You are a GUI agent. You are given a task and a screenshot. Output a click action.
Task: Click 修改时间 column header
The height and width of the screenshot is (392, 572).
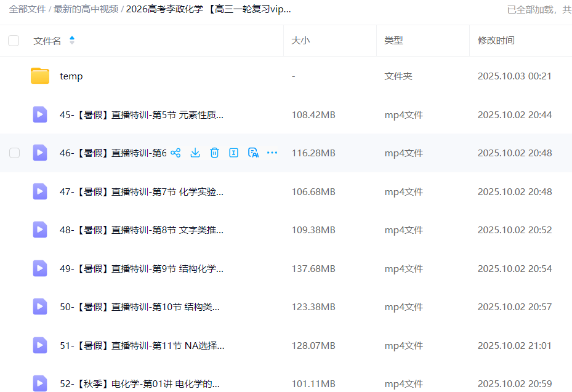(496, 41)
